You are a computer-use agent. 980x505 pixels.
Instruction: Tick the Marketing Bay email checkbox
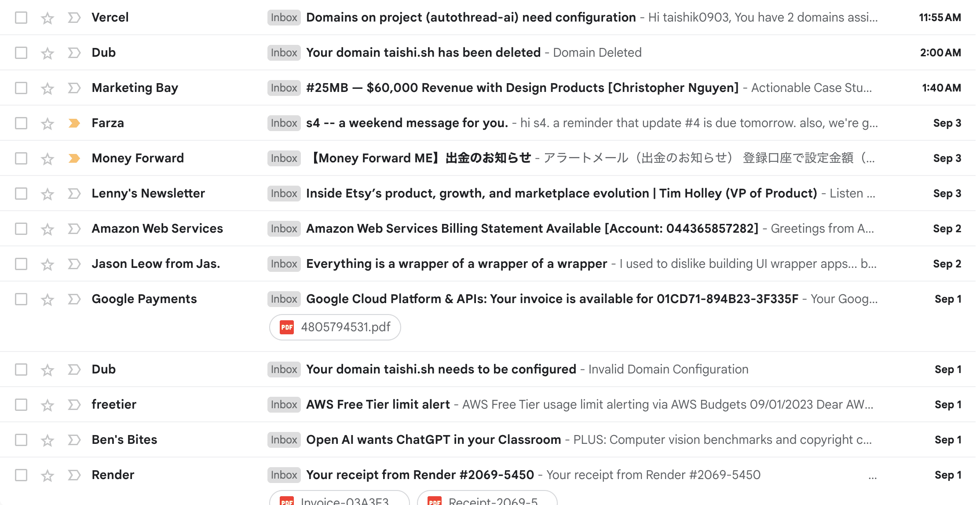point(21,88)
